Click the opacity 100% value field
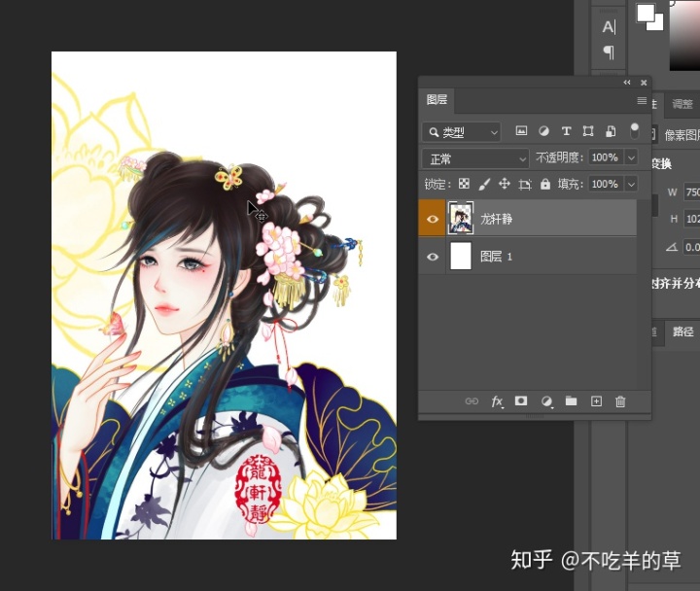The height and width of the screenshot is (591, 700). [x=606, y=157]
